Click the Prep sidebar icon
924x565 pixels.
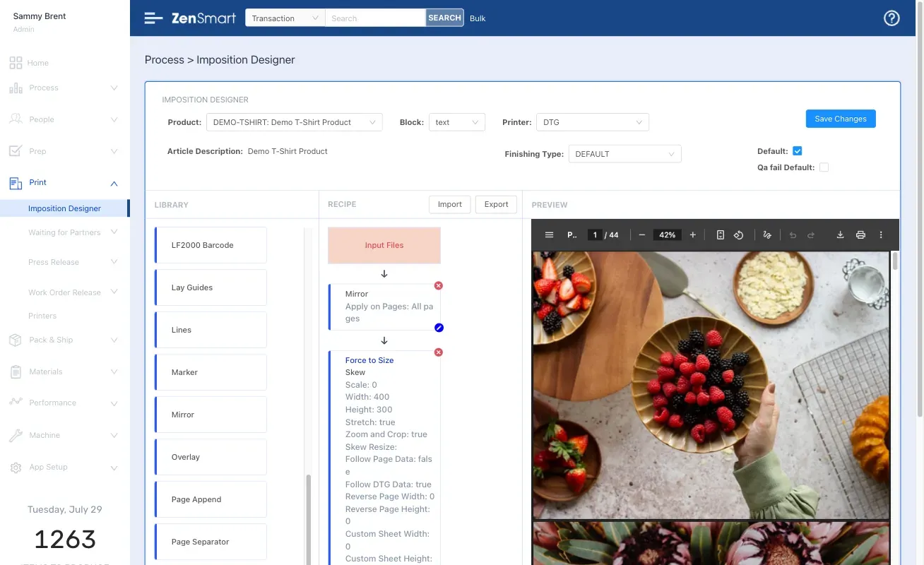[x=16, y=151]
